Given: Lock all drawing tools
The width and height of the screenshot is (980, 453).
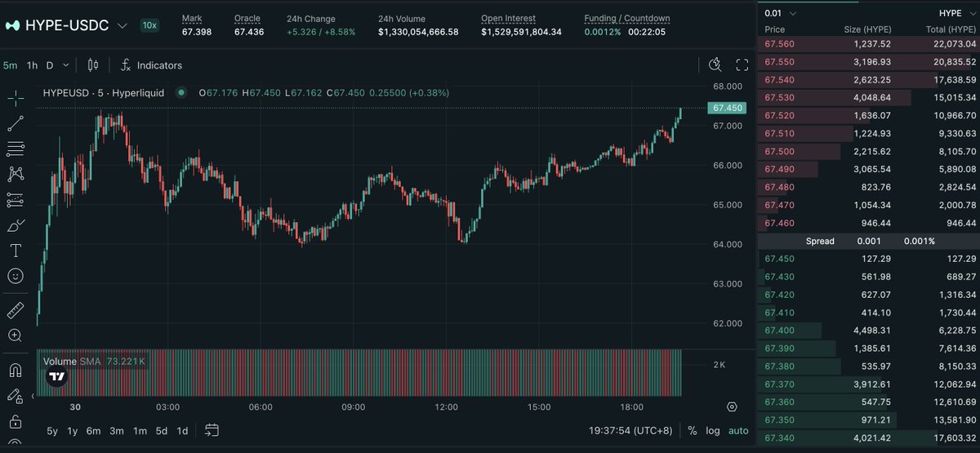Looking at the screenshot, I should (x=16, y=421).
